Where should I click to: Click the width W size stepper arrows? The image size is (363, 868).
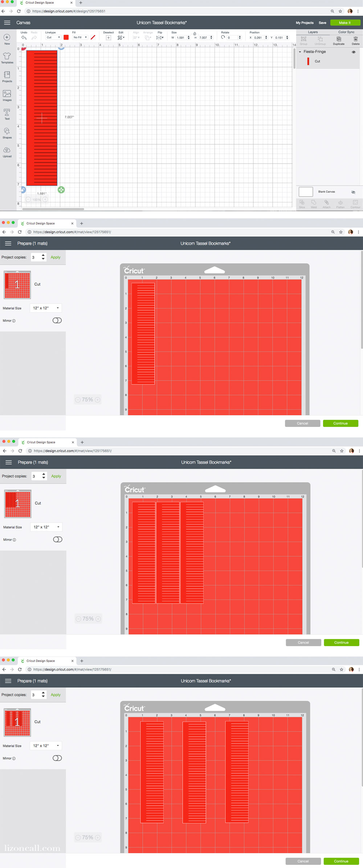tap(189, 37)
